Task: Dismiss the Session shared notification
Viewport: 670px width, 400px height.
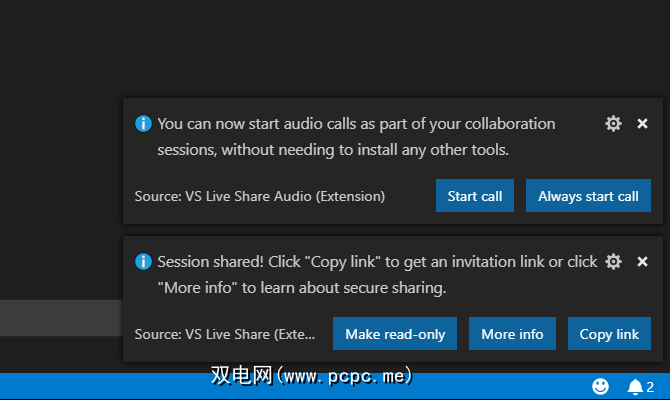Action: 642,262
